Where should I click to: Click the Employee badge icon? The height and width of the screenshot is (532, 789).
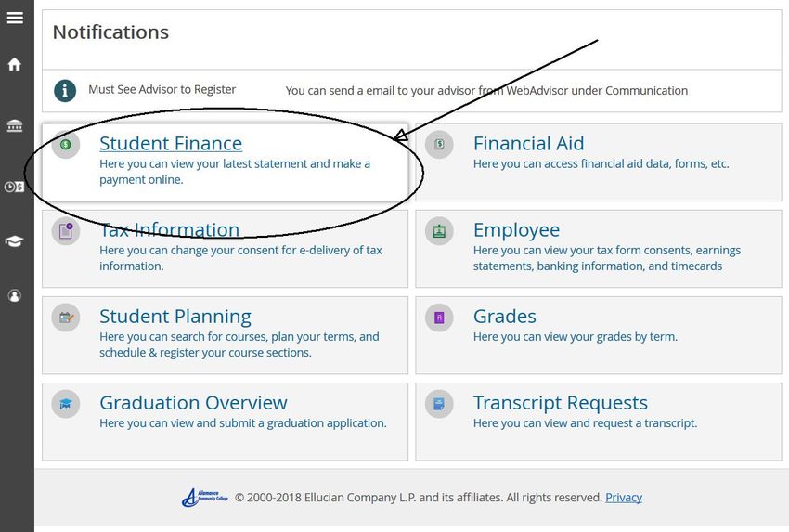(439, 231)
